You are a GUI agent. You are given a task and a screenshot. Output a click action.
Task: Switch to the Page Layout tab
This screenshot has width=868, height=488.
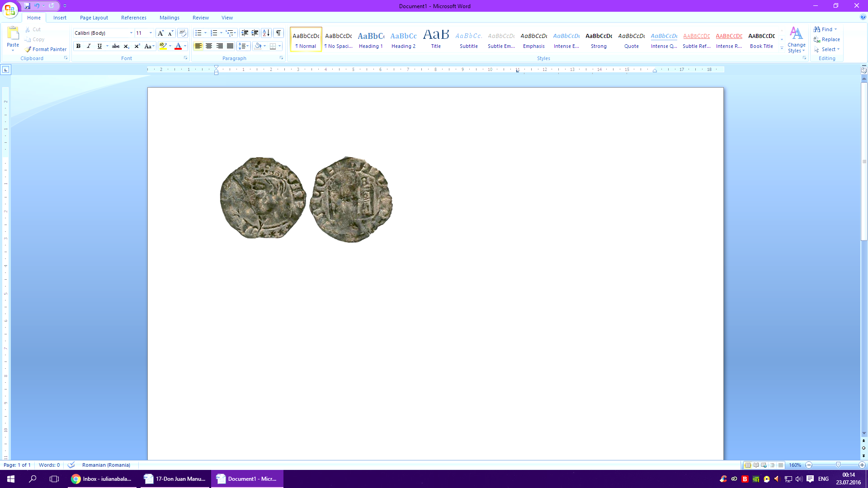(x=94, y=18)
